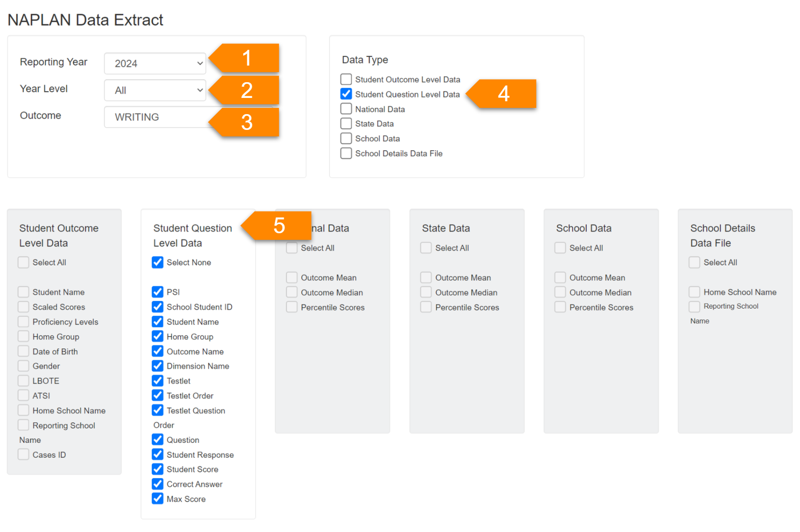
Task: Check Outcome Median in State Data panel
Action: tap(426, 293)
